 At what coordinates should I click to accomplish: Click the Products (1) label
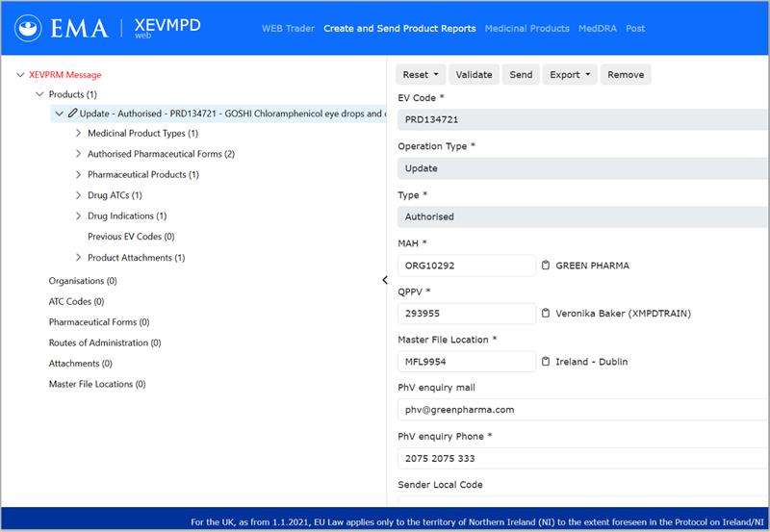(x=73, y=94)
